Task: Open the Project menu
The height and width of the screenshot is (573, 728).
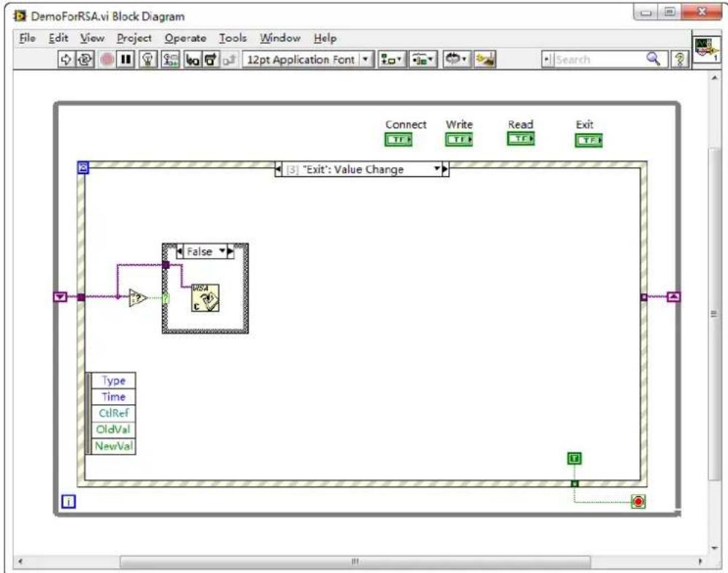Action: click(134, 38)
